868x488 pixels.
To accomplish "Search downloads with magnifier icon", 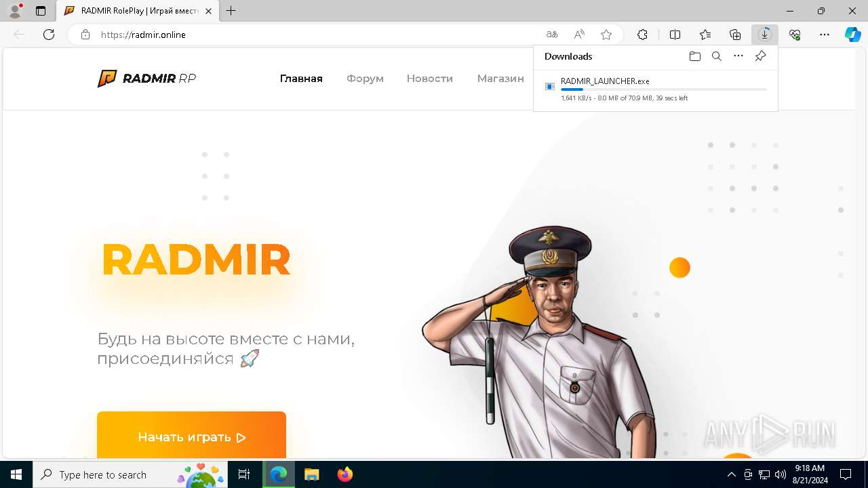I will (717, 56).
